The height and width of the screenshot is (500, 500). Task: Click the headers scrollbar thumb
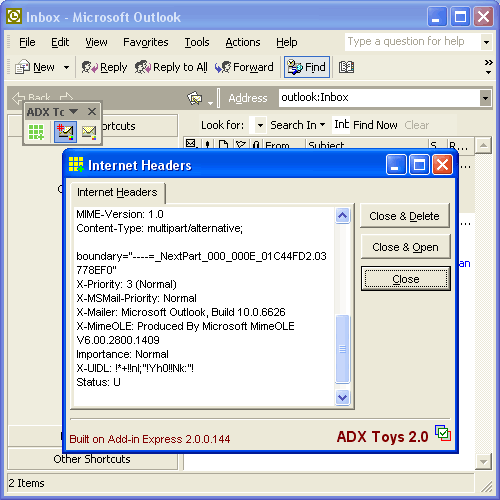pos(342,349)
